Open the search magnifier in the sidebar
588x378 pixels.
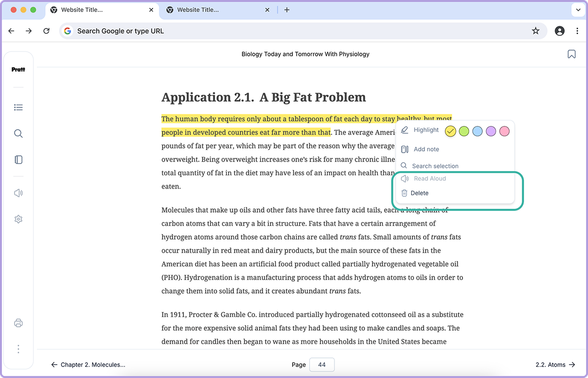click(x=18, y=134)
